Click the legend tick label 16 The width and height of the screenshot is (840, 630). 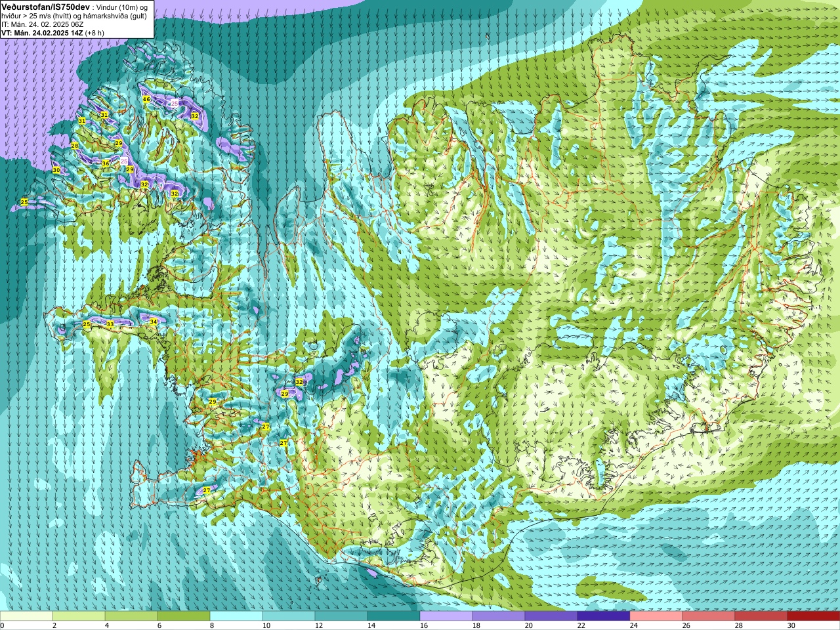424,625
